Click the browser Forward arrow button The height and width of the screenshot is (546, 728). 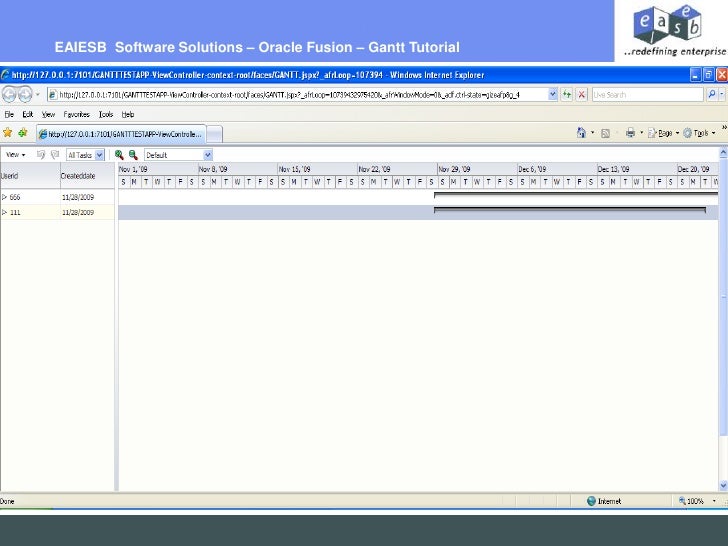click(x=25, y=94)
